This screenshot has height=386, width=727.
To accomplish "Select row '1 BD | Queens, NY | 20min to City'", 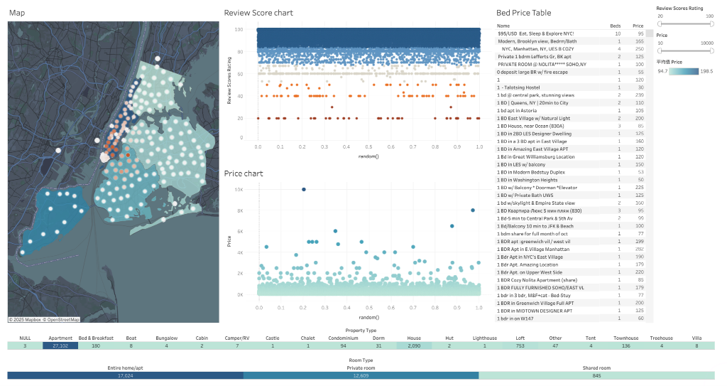I will click(x=570, y=103).
